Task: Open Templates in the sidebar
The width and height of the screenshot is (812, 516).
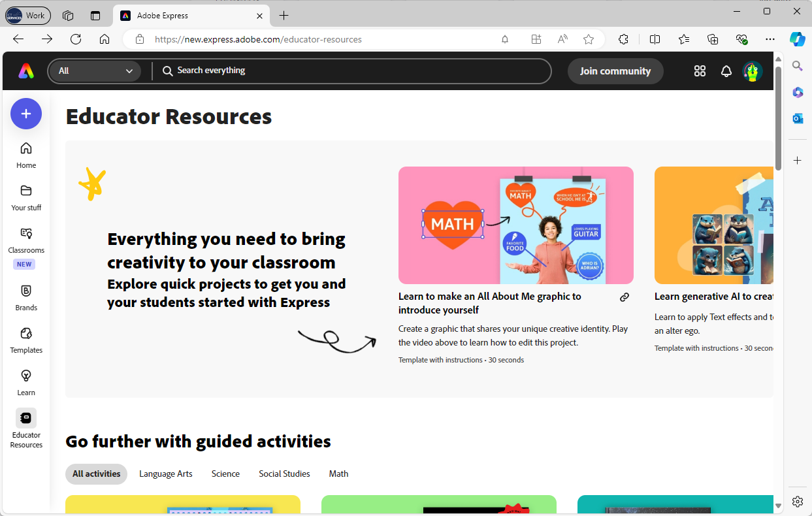Action: pos(26,340)
